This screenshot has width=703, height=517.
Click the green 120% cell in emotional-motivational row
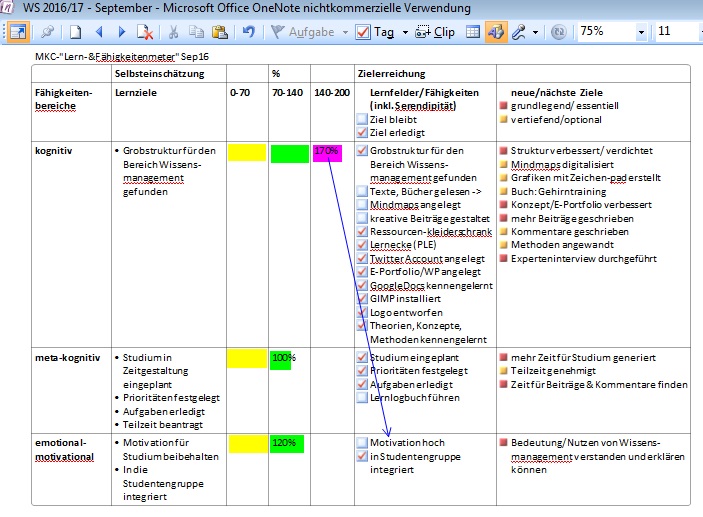[287, 444]
